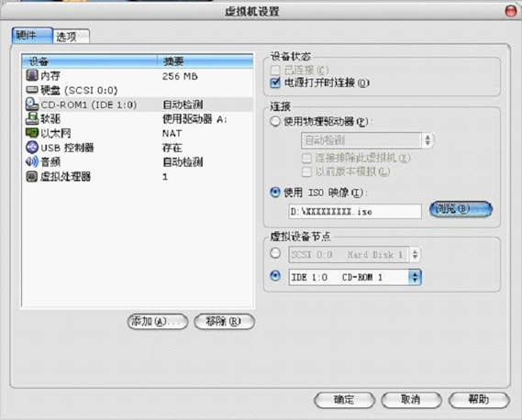Select the memory (内存) device icon
The width and height of the screenshot is (522, 420).
tap(32, 75)
